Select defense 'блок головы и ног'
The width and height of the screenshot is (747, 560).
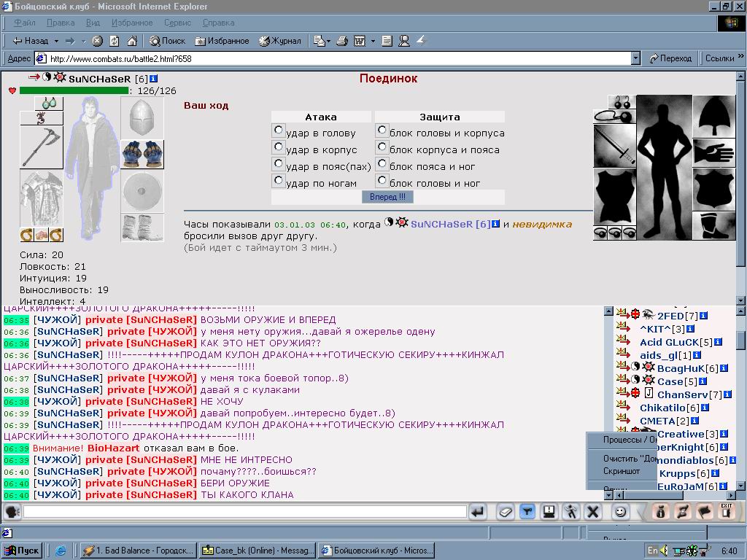[382, 181]
